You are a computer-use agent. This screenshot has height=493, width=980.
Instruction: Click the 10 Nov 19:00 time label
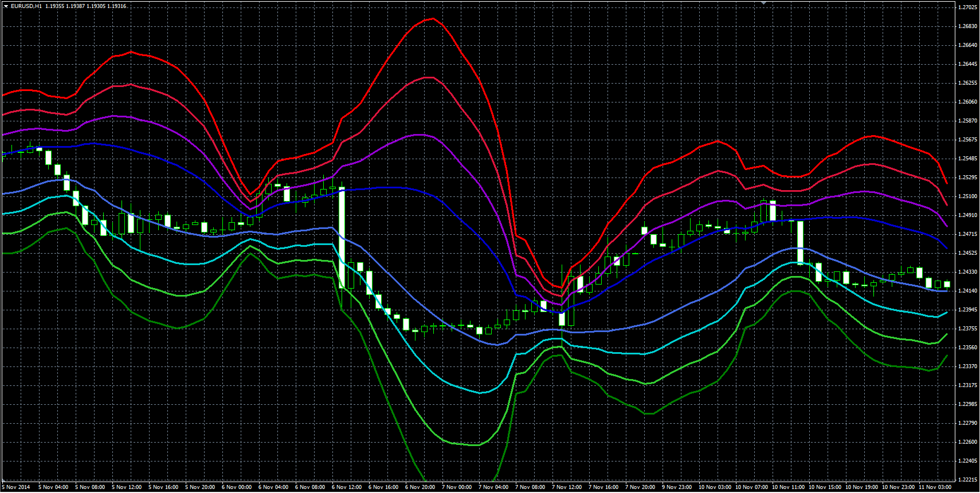tap(861, 487)
